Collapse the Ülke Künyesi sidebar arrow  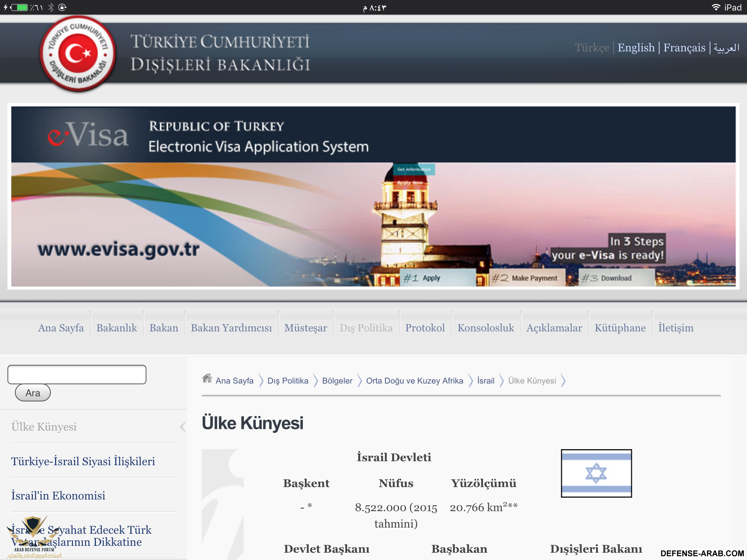pyautogui.click(x=183, y=427)
